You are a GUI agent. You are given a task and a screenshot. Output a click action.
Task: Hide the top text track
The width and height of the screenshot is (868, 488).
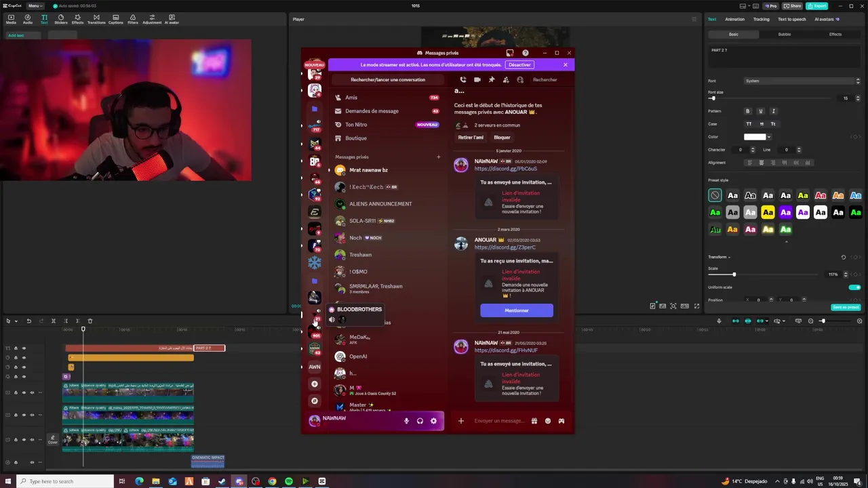[24, 348]
